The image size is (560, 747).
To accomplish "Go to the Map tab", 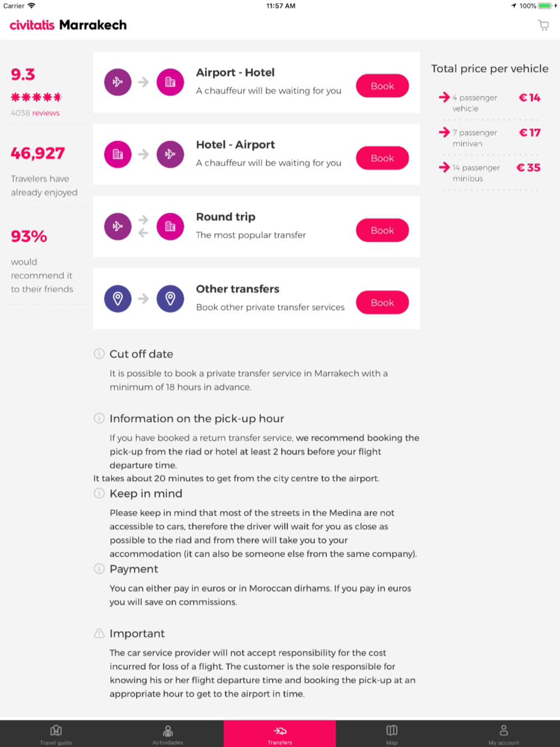I will 392,734.
